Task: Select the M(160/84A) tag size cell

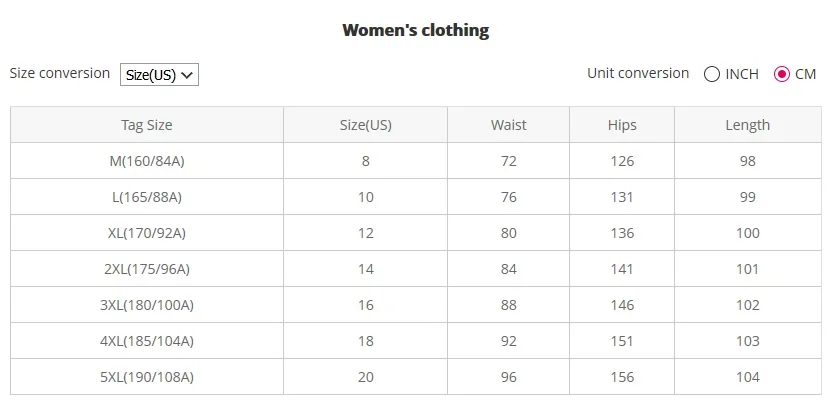Action: coord(146,161)
